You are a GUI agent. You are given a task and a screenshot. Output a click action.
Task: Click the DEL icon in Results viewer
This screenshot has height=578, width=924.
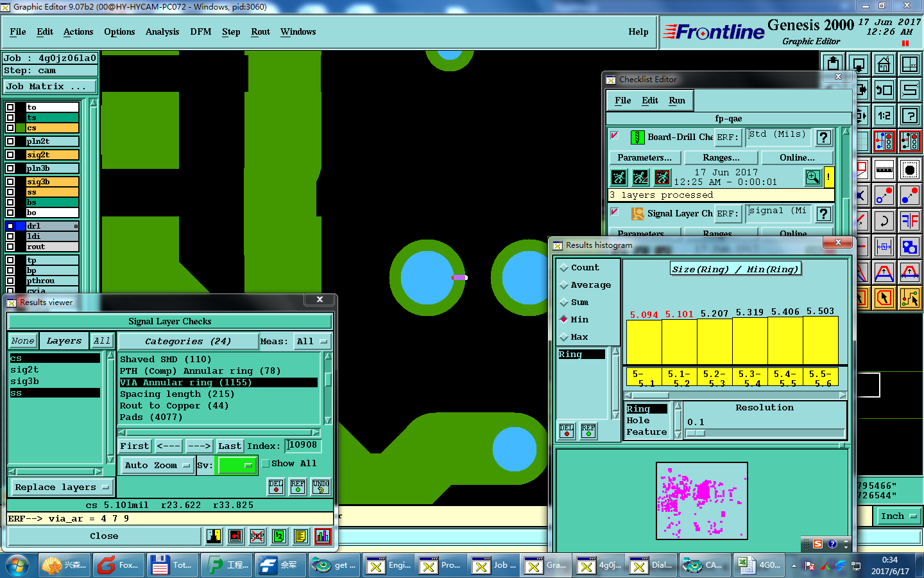point(276,487)
